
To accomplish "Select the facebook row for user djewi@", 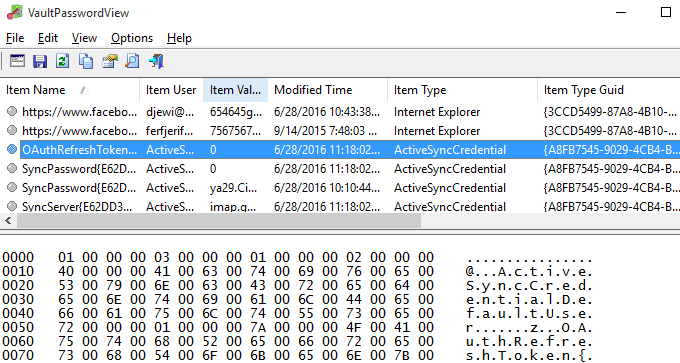I will point(340,112).
